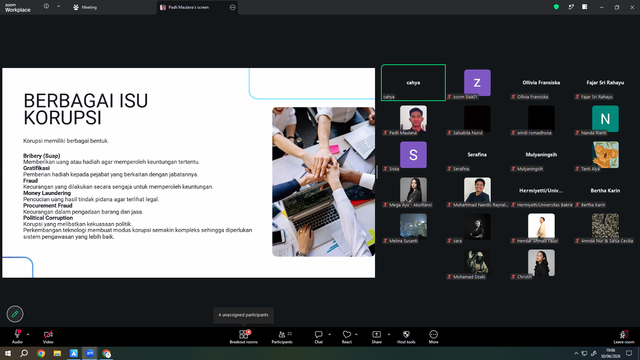
Task: Expand audio options arrow next to Audio
Action: point(28,334)
